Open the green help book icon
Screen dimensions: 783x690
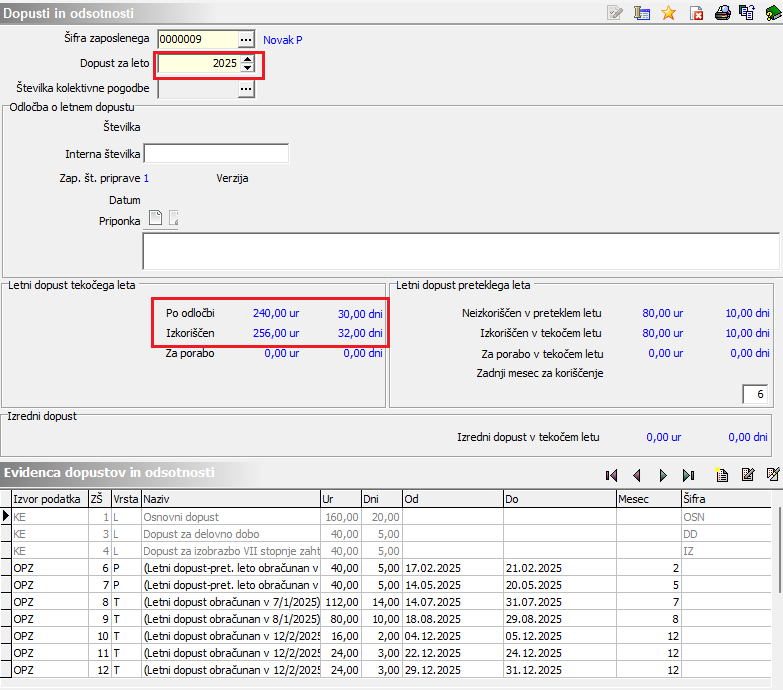(772, 13)
